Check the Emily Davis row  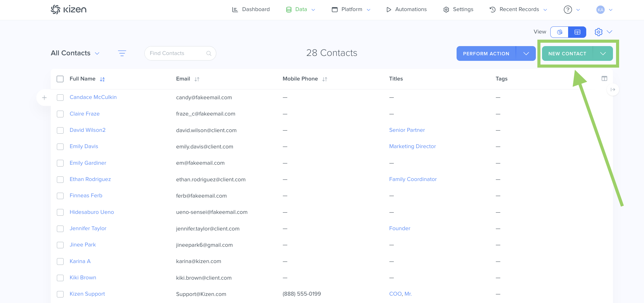[60, 147]
